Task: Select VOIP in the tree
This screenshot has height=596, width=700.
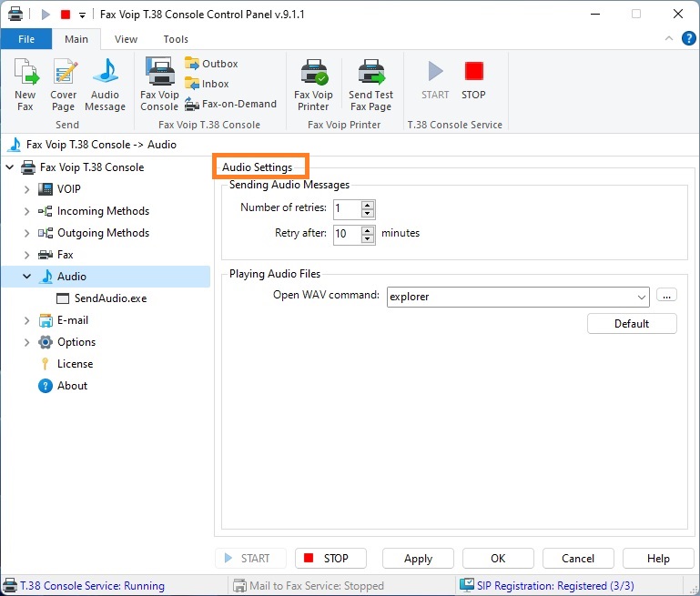Action: pyautogui.click(x=69, y=189)
